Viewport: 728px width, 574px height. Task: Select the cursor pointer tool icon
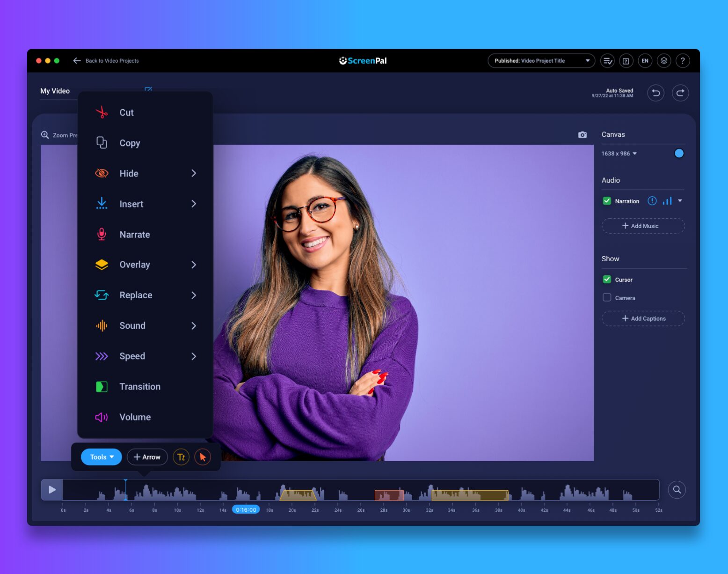[203, 457]
